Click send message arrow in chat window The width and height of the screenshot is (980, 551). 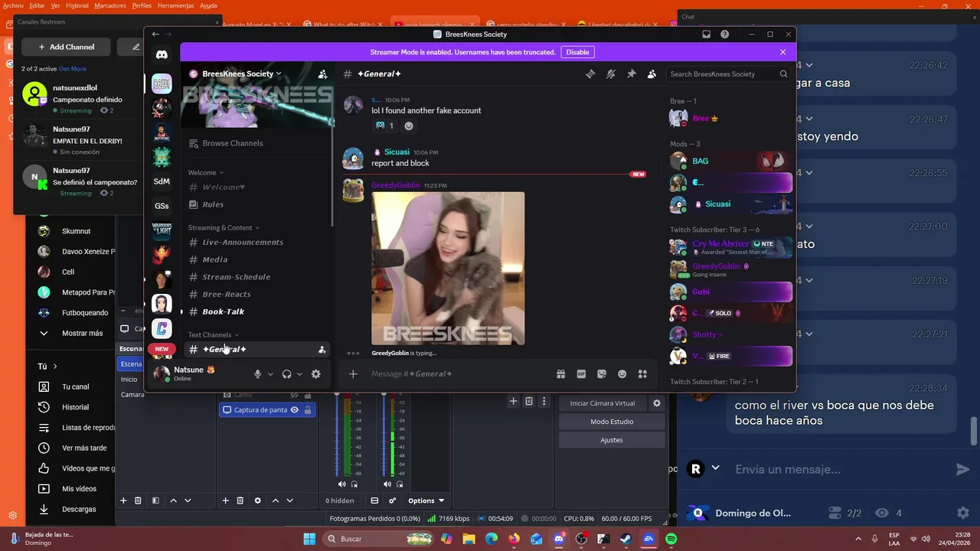pyautogui.click(x=962, y=469)
